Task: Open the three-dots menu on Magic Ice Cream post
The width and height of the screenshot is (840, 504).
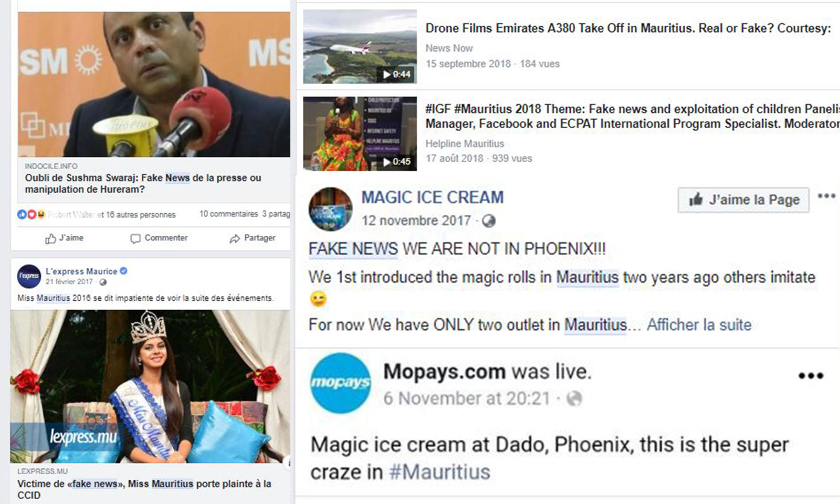Action: click(826, 196)
